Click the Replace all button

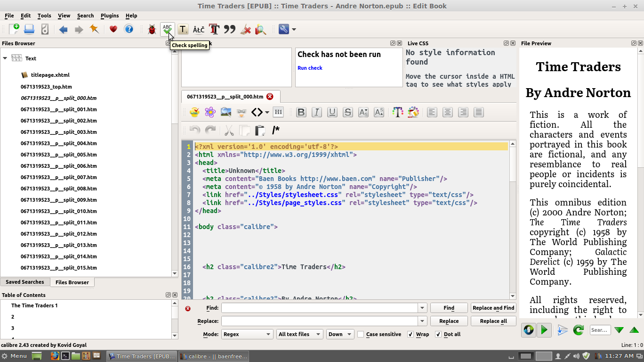(x=493, y=321)
